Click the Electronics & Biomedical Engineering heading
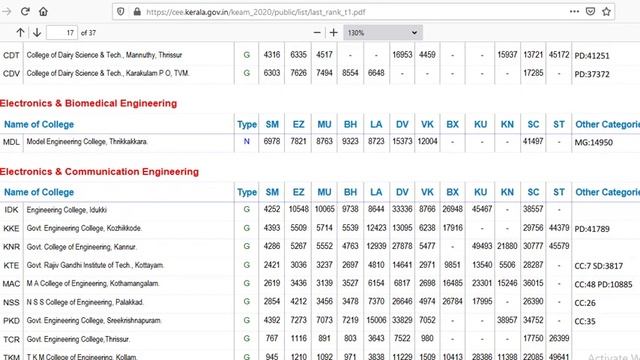Image resolution: width=640 pixels, height=360 pixels. tap(88, 103)
